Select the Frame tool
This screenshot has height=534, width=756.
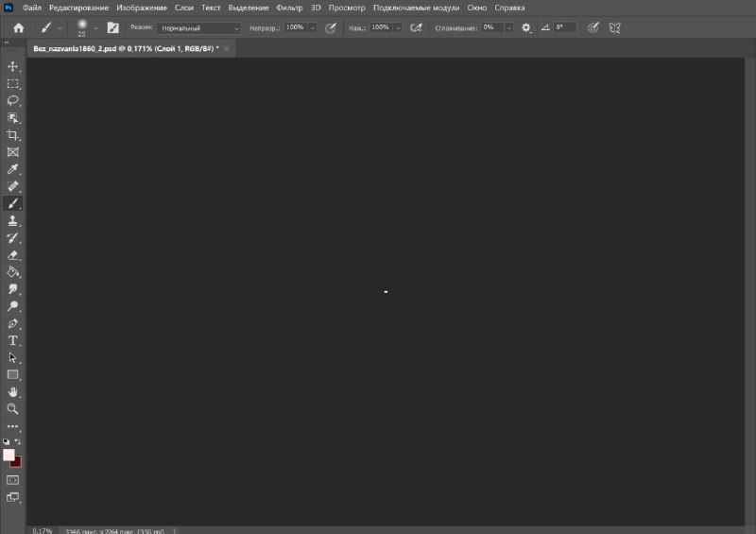[13, 152]
